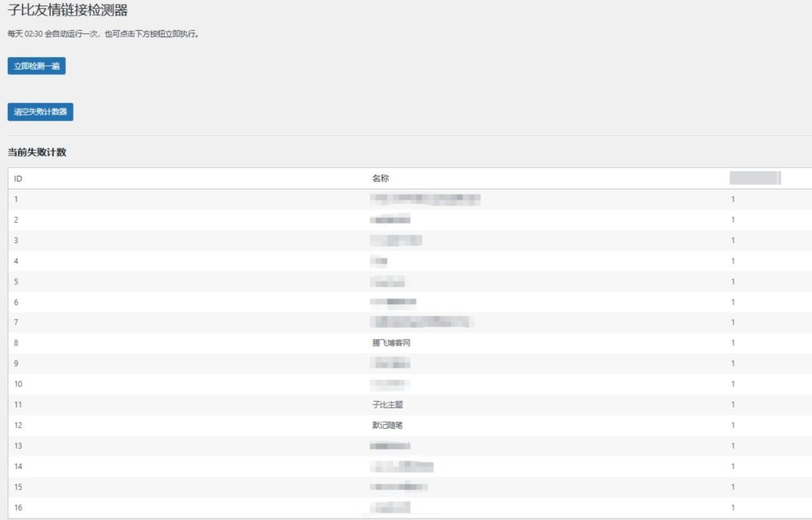
Task: Click the ID column header
Action: coord(18,178)
